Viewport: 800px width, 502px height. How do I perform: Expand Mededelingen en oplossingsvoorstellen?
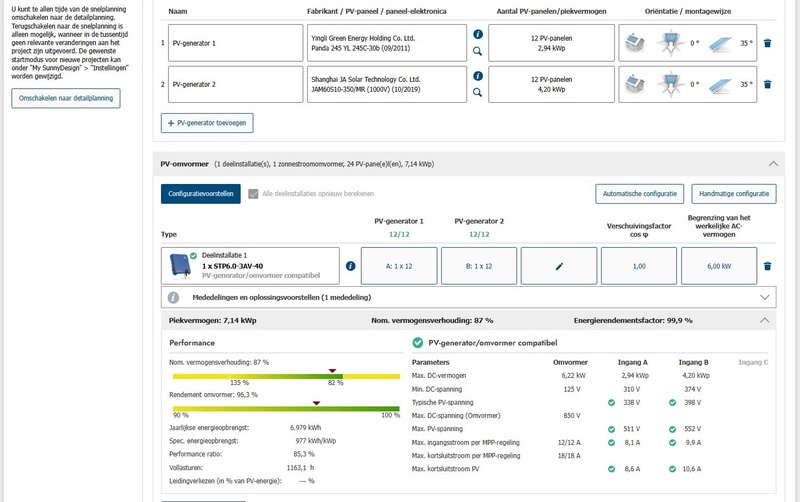[x=764, y=297]
